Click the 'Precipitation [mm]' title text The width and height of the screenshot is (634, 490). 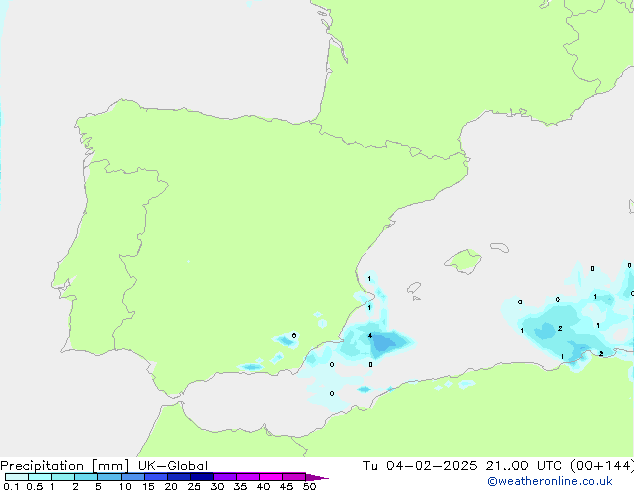[x=65, y=466]
